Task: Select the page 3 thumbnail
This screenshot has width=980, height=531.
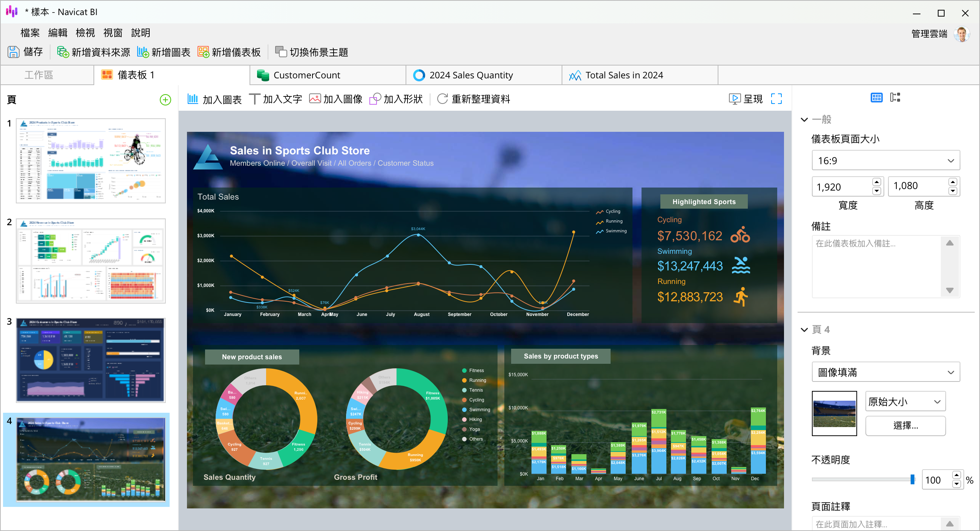Action: tap(90, 360)
